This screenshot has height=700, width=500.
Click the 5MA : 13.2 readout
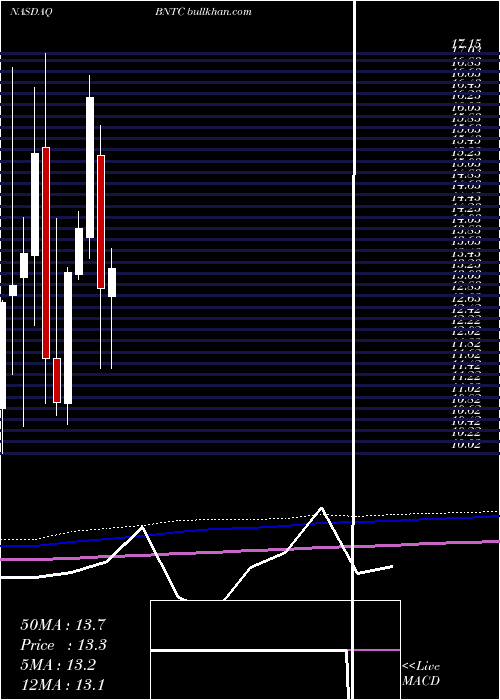pyautogui.click(x=58, y=665)
